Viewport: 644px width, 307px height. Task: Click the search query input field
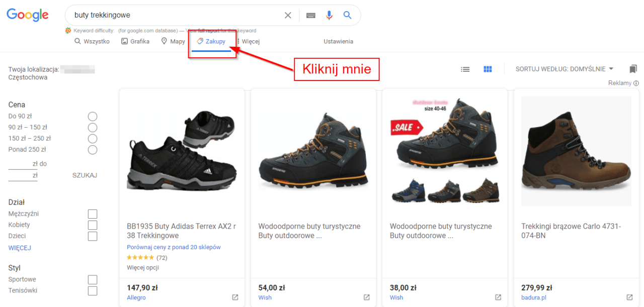pyautogui.click(x=176, y=16)
